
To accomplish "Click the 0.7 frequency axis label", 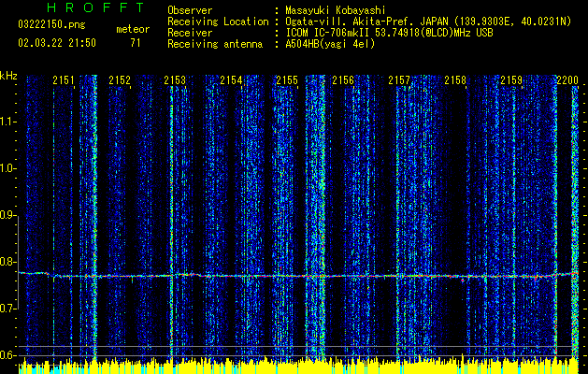I will [7, 309].
